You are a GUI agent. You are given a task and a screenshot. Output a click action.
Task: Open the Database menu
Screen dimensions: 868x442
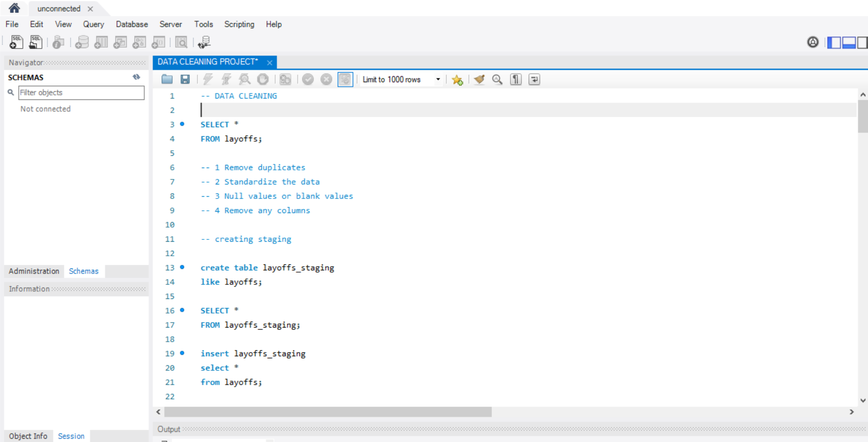coord(131,25)
